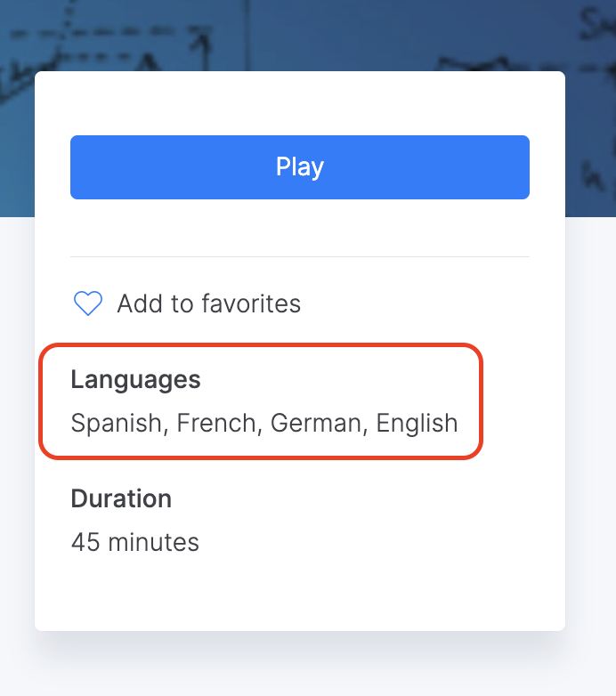Image resolution: width=616 pixels, height=696 pixels.
Task: Click the red highlight border around Languages
Action: (482, 401)
